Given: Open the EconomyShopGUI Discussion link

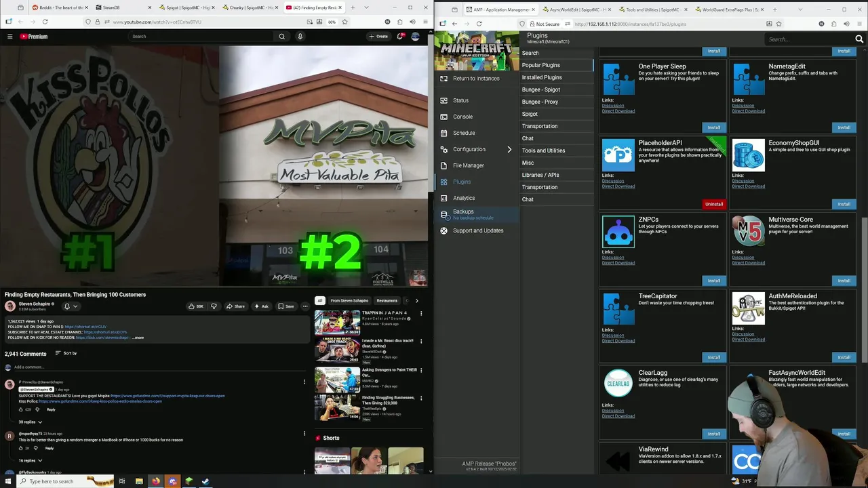Looking at the screenshot, I should click(x=743, y=181).
